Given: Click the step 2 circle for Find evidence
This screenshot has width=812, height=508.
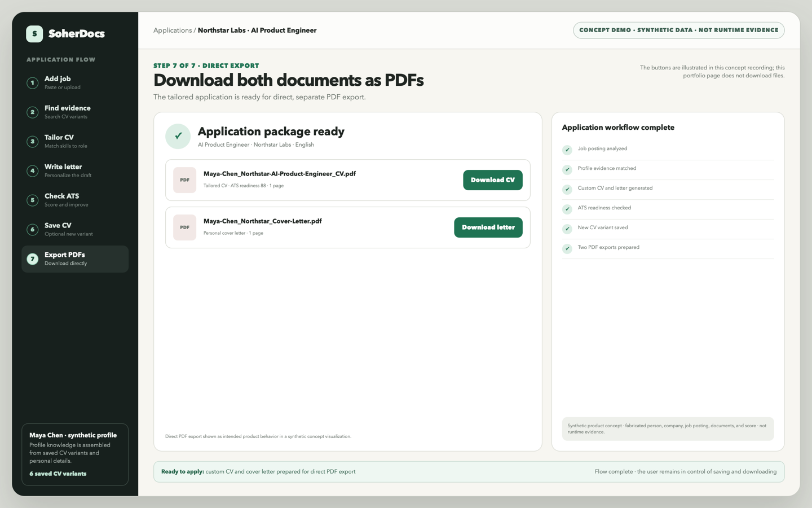Looking at the screenshot, I should (x=33, y=112).
